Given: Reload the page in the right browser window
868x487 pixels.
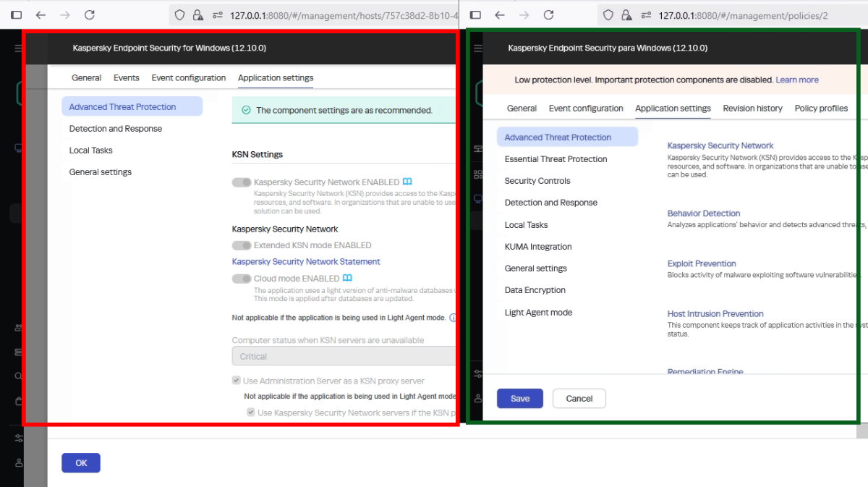Looking at the screenshot, I should (548, 14).
